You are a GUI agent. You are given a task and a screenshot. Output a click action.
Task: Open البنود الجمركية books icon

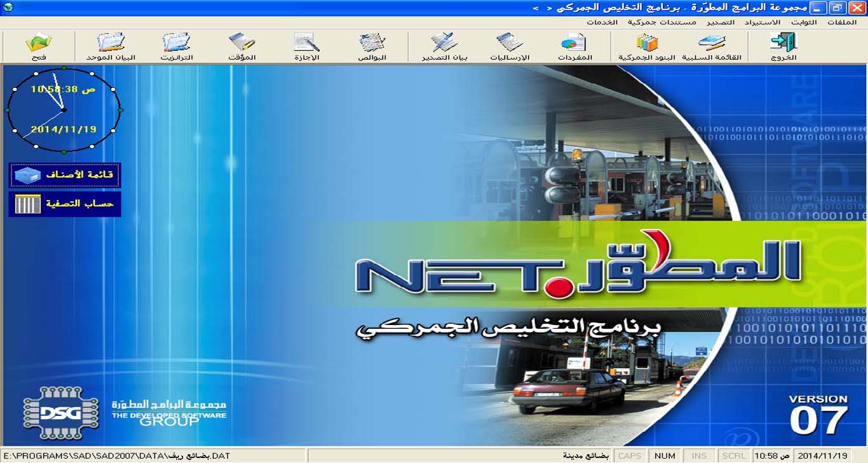click(647, 46)
